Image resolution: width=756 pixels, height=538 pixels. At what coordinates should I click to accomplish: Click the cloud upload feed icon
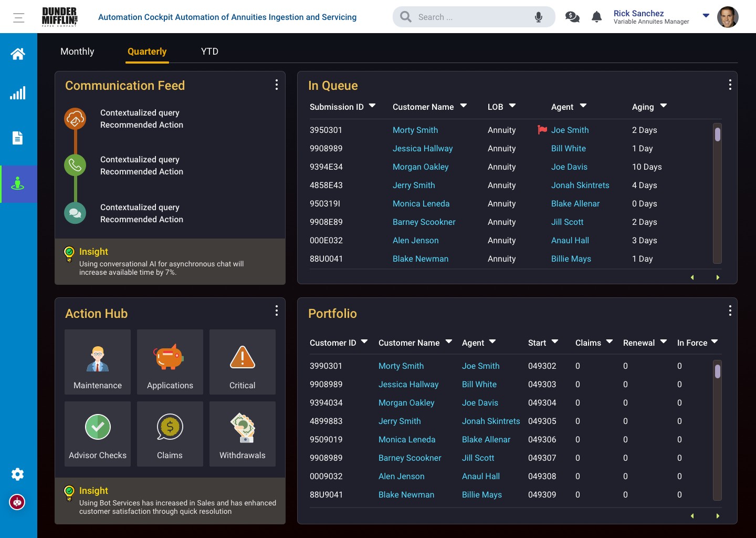(75, 119)
